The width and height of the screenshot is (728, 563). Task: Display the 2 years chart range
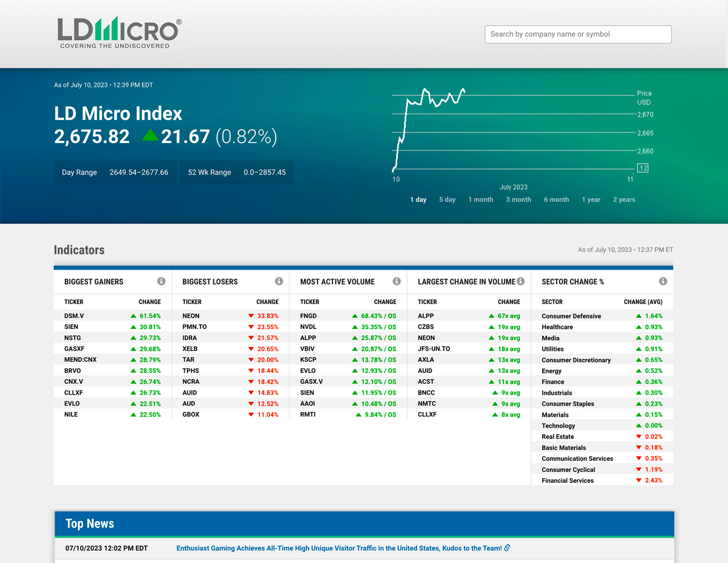click(x=624, y=200)
